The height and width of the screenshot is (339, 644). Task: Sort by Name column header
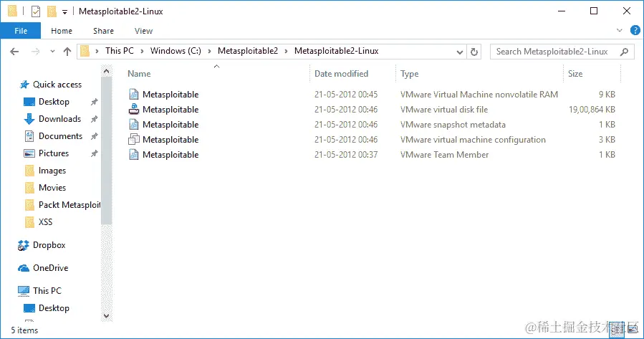139,74
